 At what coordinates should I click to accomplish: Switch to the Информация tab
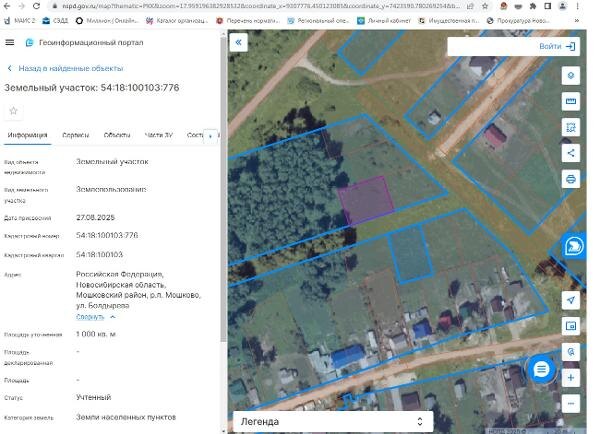28,135
